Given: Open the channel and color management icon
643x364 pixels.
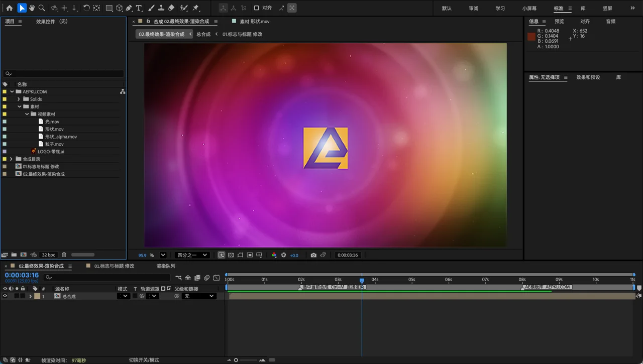Looking at the screenshot, I should coord(274,255).
